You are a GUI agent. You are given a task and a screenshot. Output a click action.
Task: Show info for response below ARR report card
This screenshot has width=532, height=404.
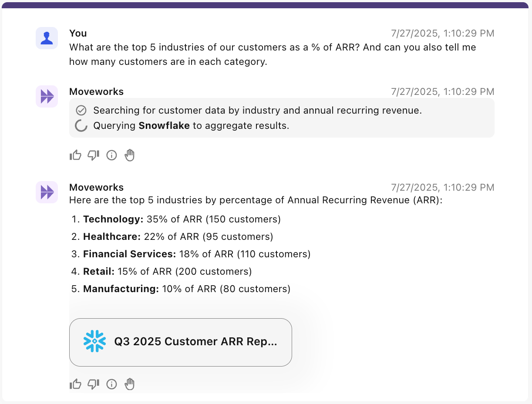coord(112,384)
